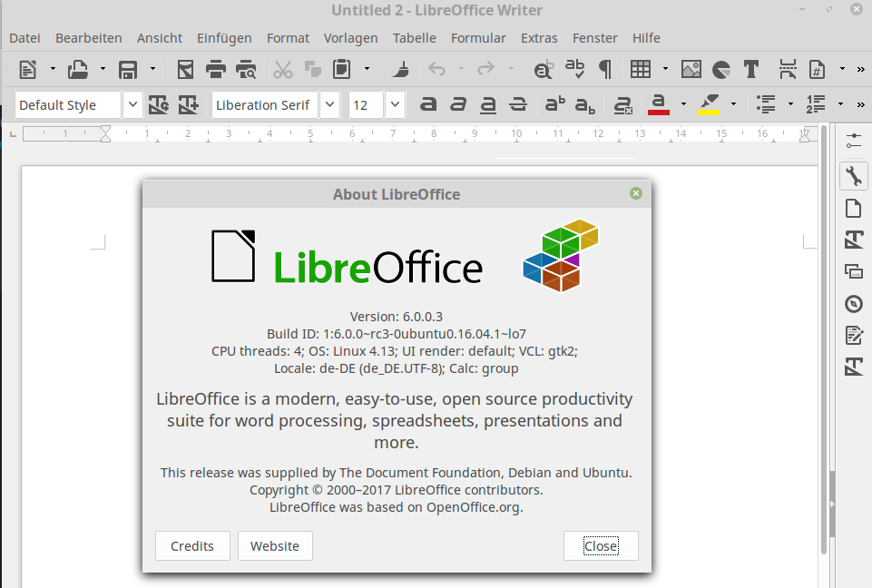The image size is (872, 588).
Task: Open the Einfügen menu
Action: 224,38
